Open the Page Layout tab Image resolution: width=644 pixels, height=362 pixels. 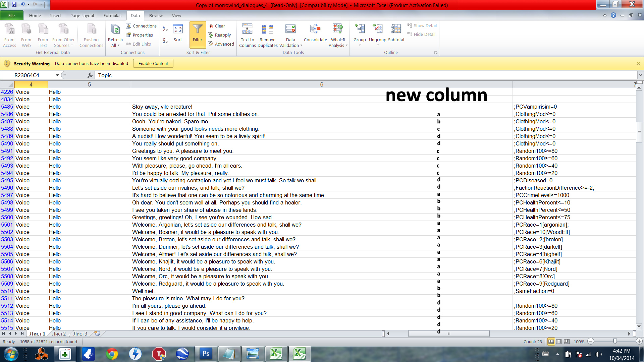[x=82, y=15]
